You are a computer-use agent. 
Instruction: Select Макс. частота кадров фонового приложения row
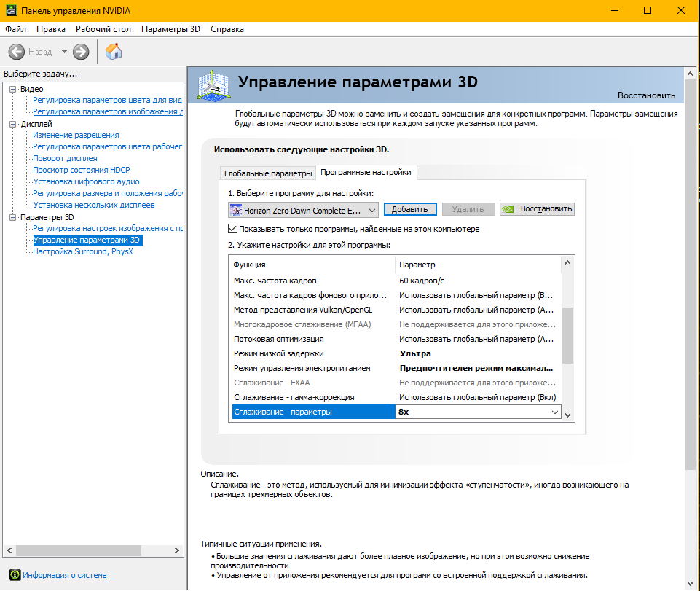point(396,295)
